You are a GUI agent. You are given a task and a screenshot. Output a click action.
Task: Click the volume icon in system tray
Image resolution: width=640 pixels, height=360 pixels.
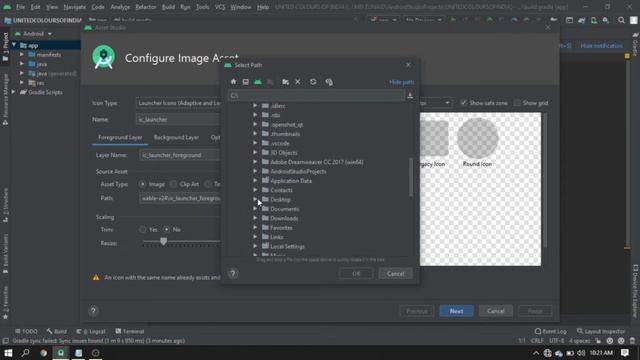[582, 353]
